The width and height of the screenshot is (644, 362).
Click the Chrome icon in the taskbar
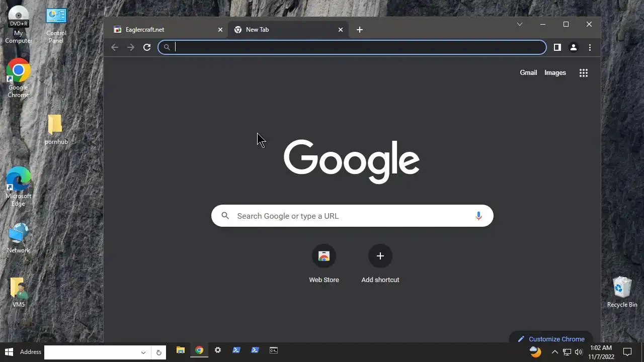coord(199,350)
